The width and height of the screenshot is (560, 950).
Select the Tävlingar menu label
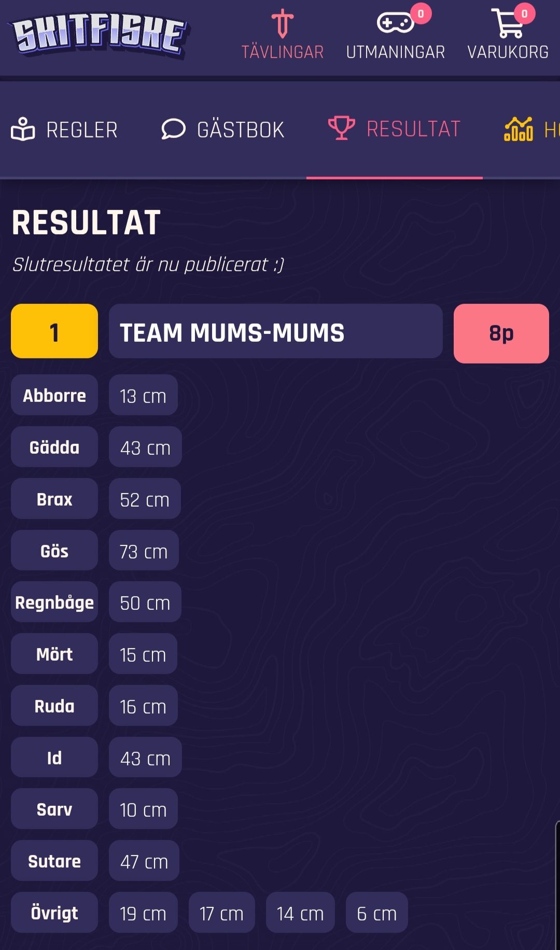(283, 52)
